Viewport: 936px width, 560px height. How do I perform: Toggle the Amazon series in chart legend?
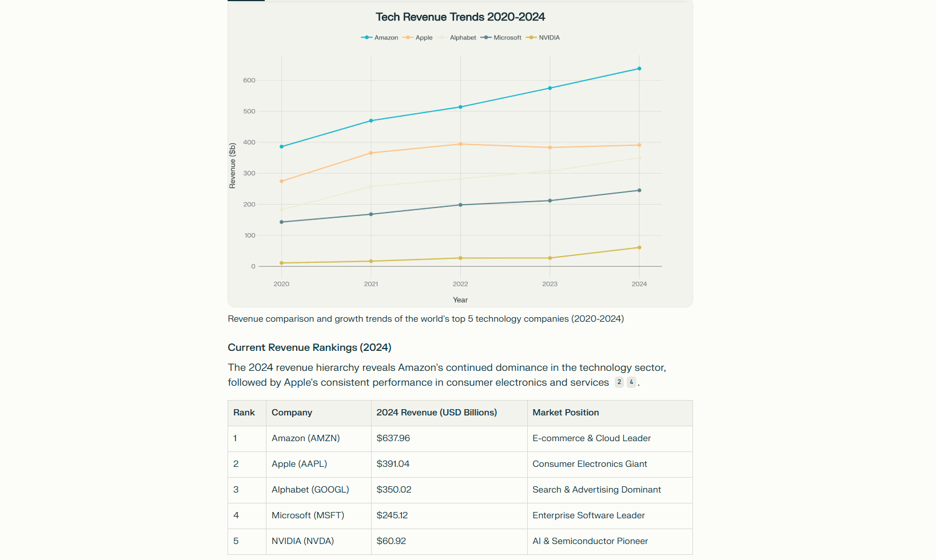tap(380, 38)
